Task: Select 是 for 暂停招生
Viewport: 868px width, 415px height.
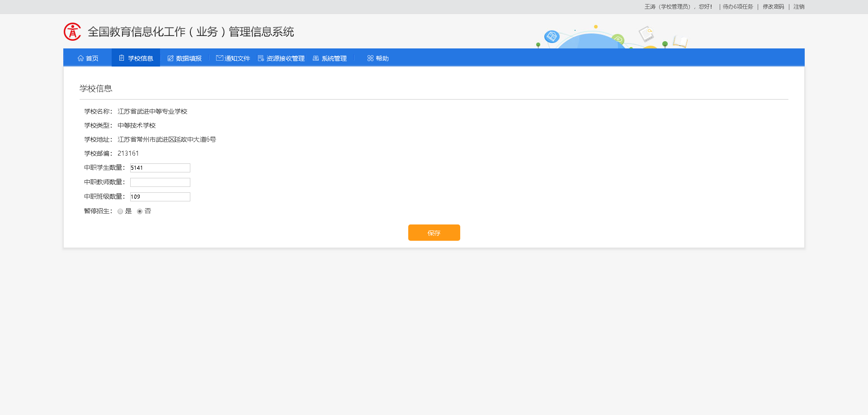Action: 120,211
